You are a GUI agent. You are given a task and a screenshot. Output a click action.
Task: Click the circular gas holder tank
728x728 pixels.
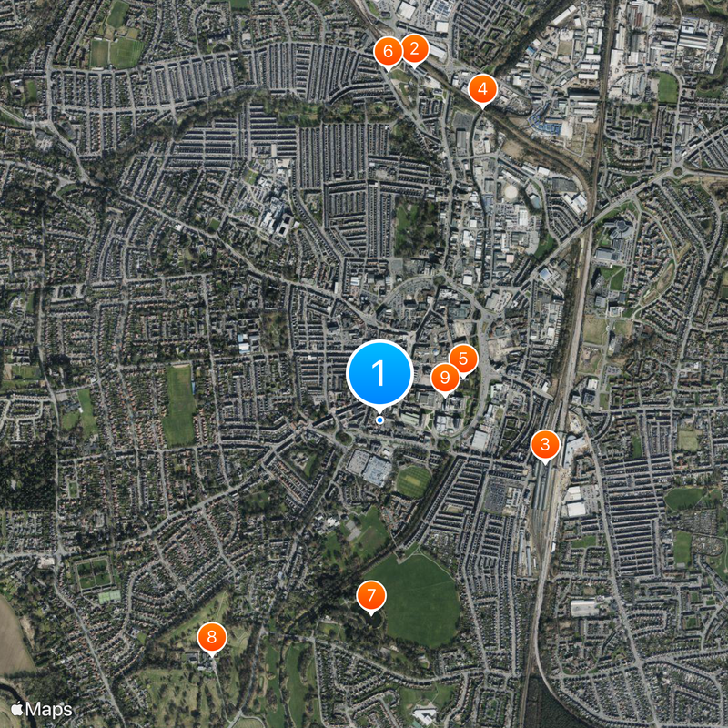coord(511,191)
